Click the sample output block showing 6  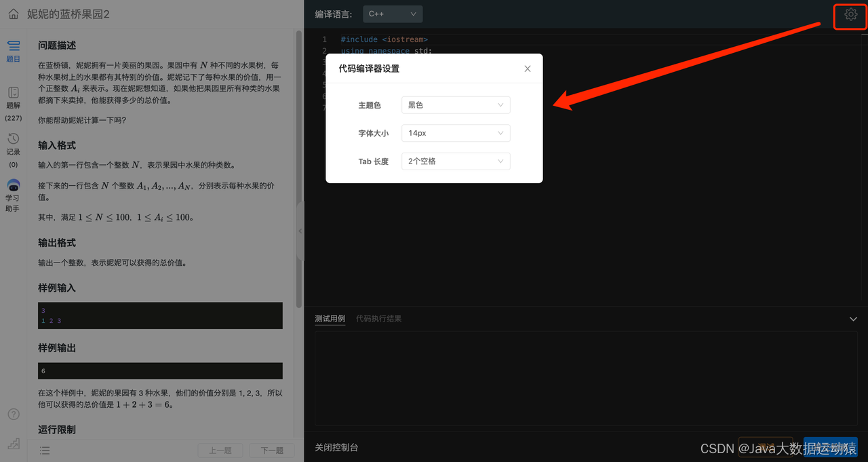pos(160,371)
